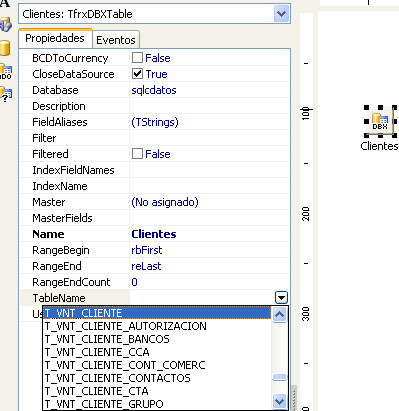Select T_VNT_CLIENTE_CONT_COMERC table entry
Viewport: 399px width, 411px height.
tap(157, 365)
